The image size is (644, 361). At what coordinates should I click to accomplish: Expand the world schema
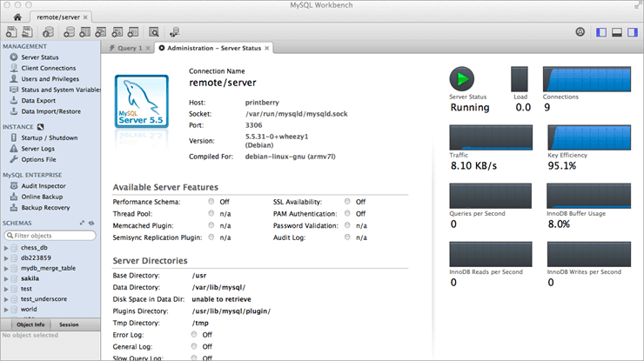6,310
